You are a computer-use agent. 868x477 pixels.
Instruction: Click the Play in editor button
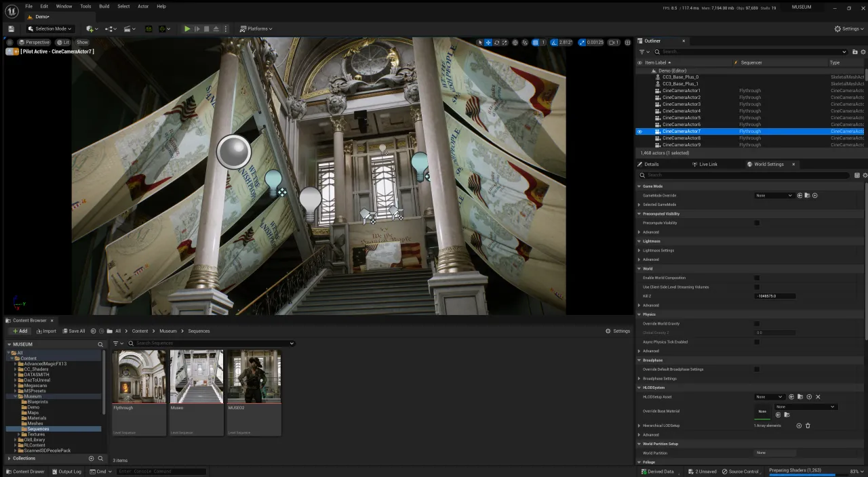[187, 28]
